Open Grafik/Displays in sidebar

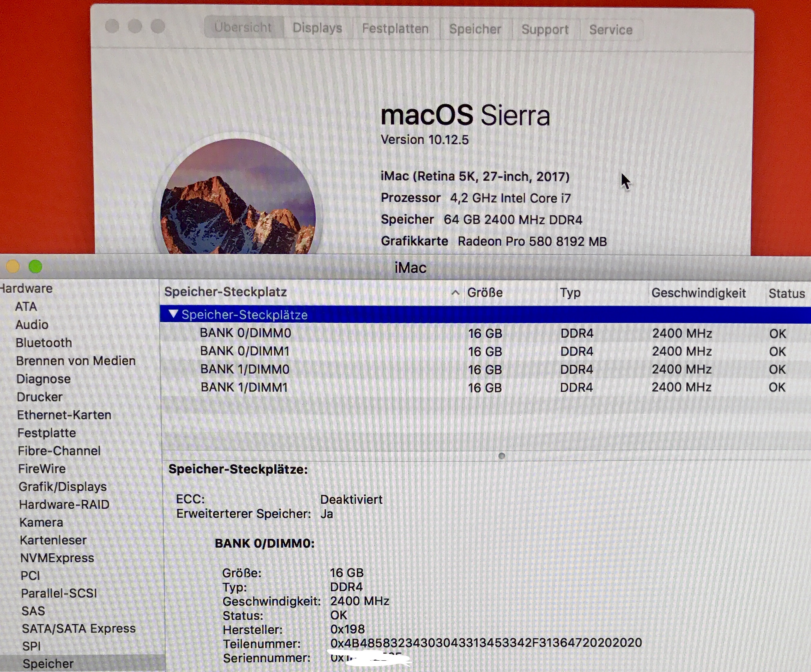(63, 487)
